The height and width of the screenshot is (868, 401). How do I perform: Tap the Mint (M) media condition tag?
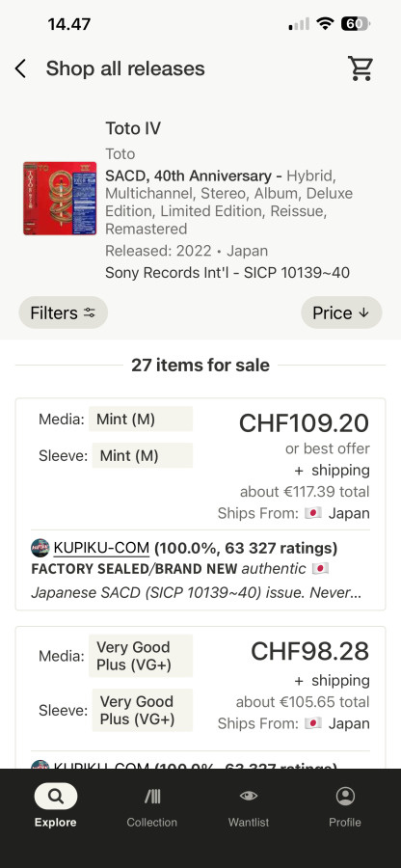[x=141, y=420]
